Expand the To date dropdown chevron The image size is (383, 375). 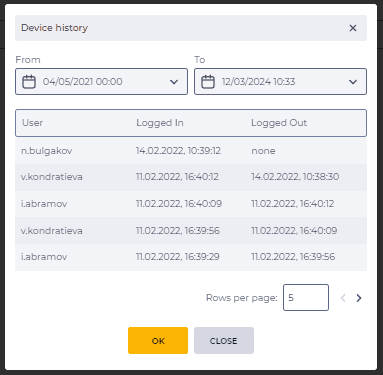click(353, 82)
